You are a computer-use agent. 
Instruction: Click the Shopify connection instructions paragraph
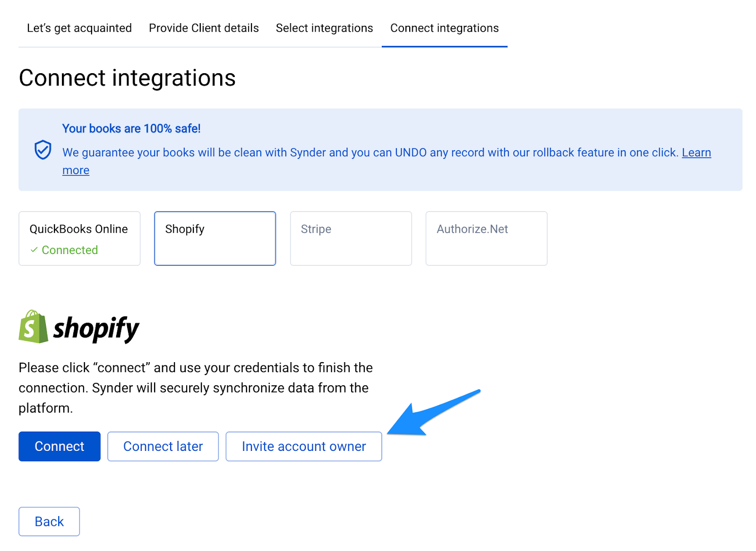[196, 388]
